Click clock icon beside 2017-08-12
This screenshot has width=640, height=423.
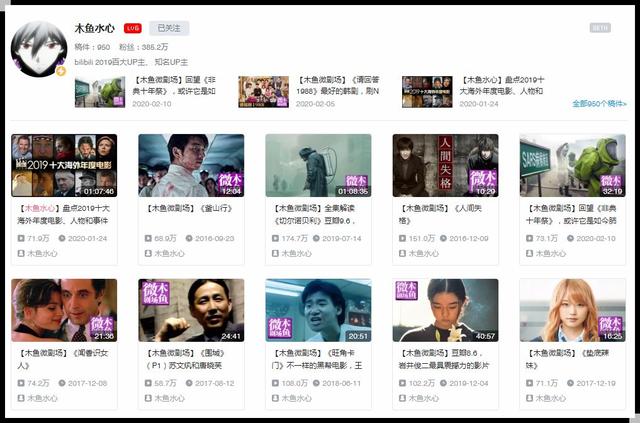[x=189, y=383]
